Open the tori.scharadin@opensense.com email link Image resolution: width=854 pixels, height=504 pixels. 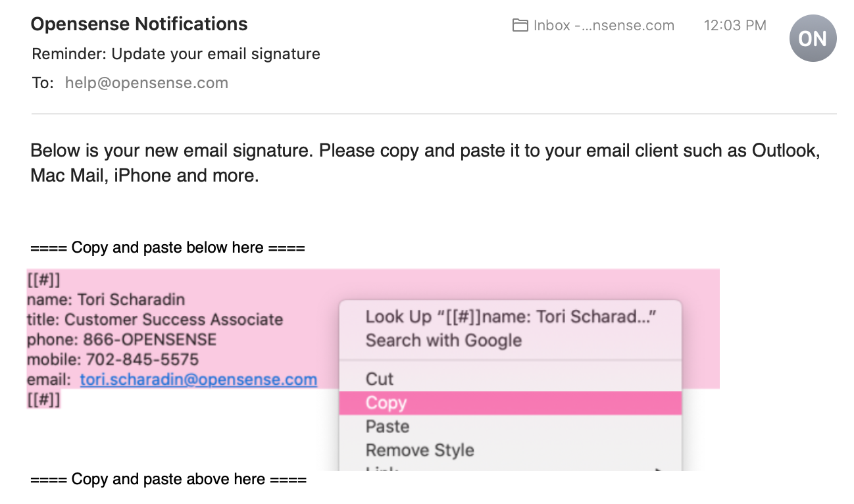pos(199,380)
